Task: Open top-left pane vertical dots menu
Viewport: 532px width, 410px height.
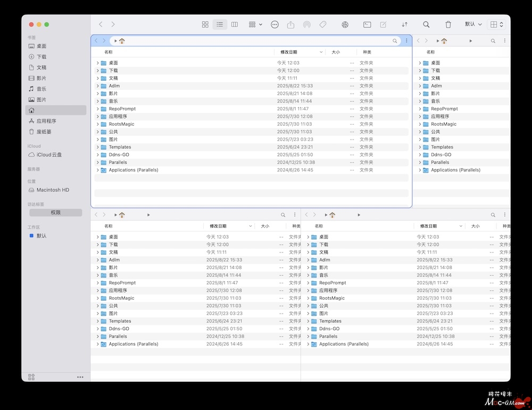Action: [x=406, y=41]
